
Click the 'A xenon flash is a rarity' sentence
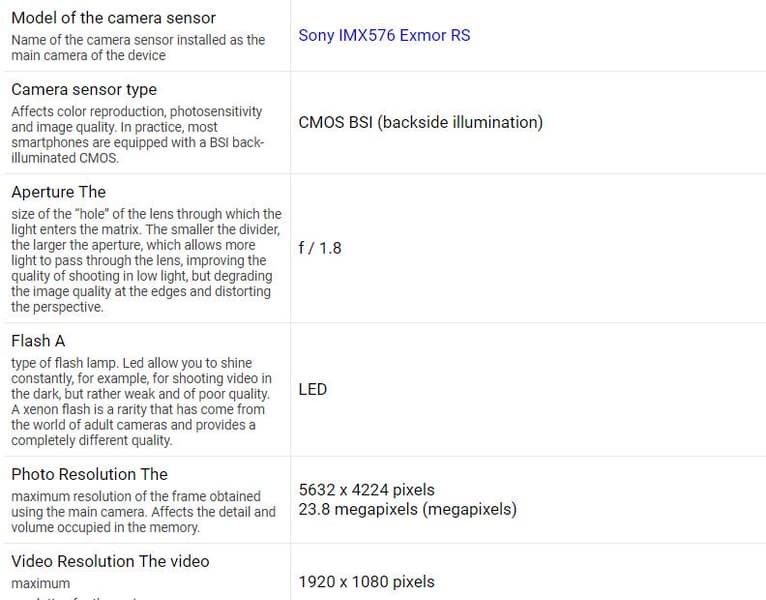point(138,409)
